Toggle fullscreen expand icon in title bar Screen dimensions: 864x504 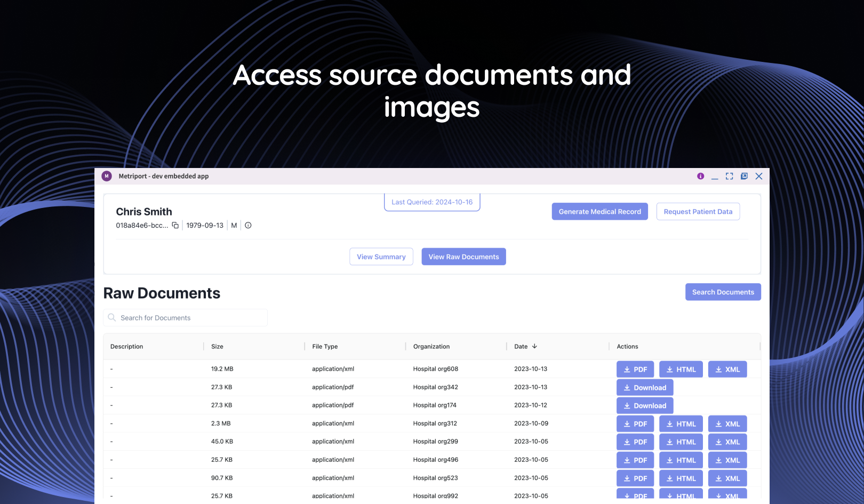729,176
